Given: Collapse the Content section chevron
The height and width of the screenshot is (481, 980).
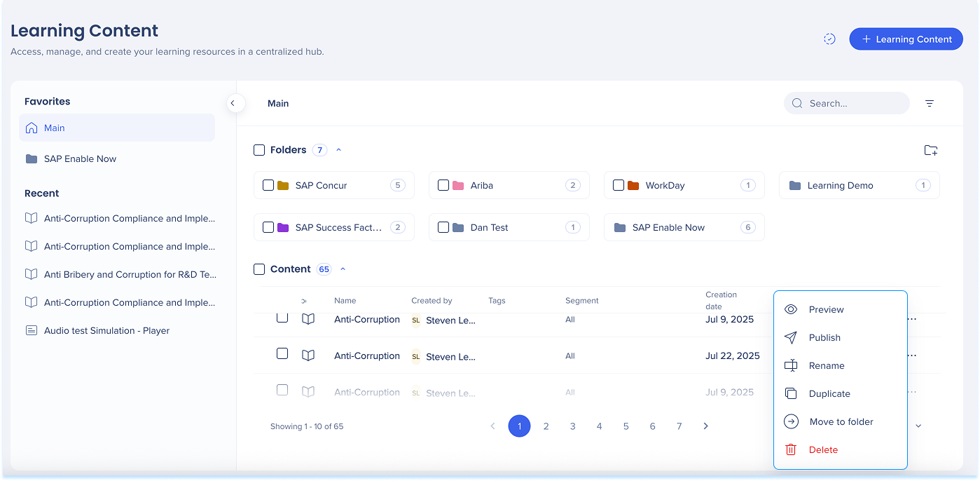Looking at the screenshot, I should pyautogui.click(x=343, y=269).
